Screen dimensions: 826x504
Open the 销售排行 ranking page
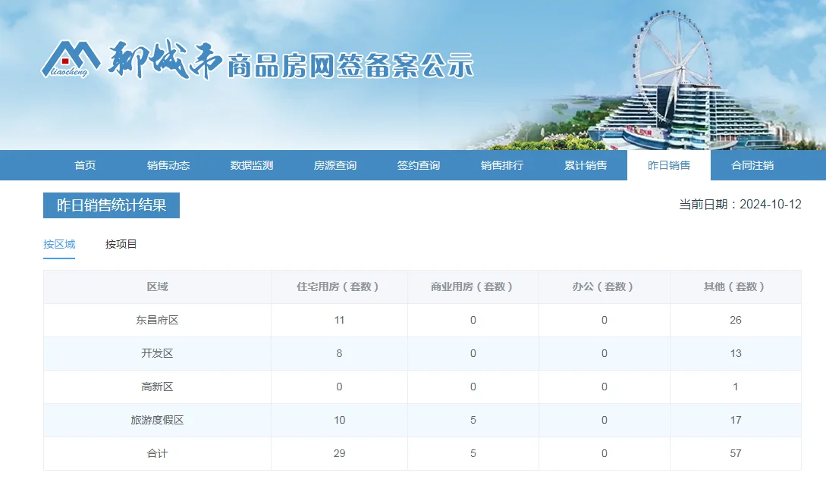502,165
